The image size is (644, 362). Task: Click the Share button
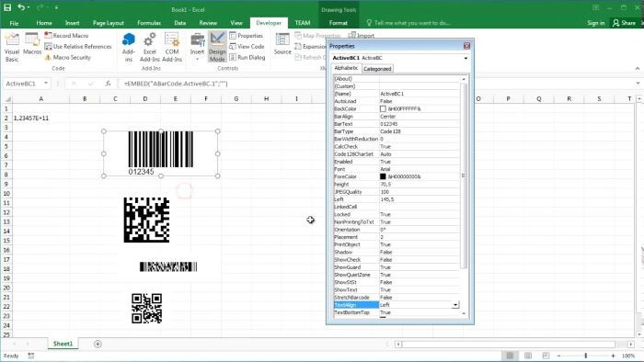(x=624, y=23)
